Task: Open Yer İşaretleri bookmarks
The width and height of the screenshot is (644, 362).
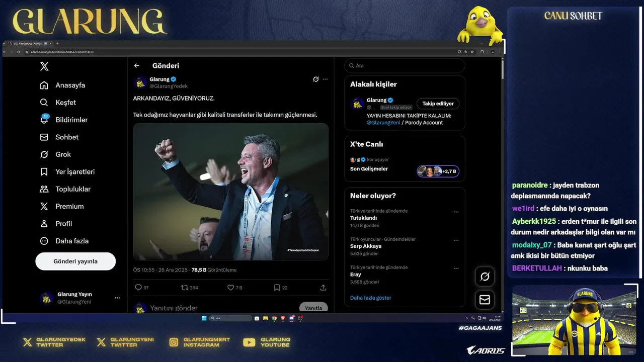Action: 67,172
